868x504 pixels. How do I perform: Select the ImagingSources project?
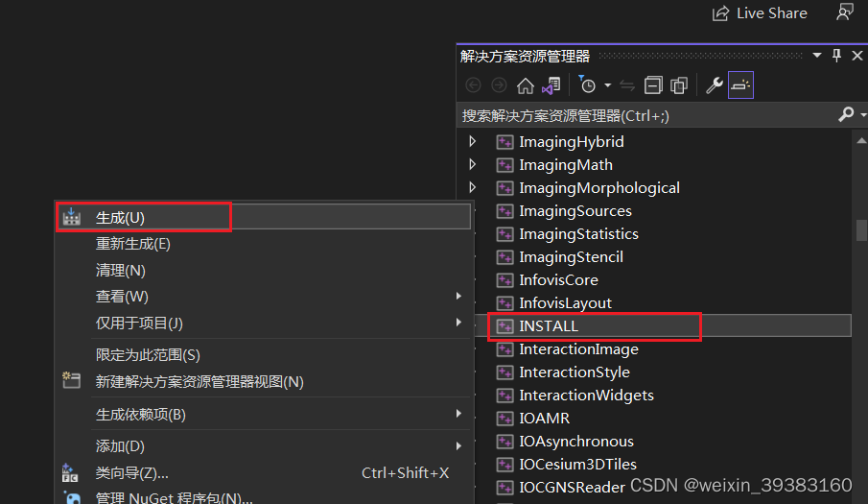(x=575, y=211)
